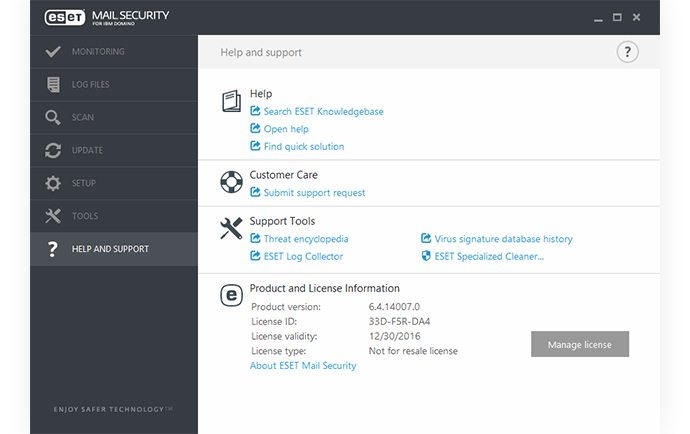The width and height of the screenshot is (690, 434).
Task: Open Search ESET Knowledgebase link
Action: click(323, 111)
